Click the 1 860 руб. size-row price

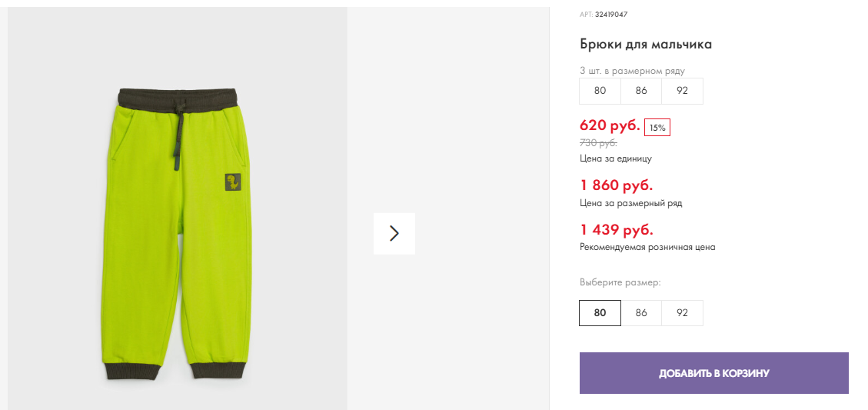616,185
